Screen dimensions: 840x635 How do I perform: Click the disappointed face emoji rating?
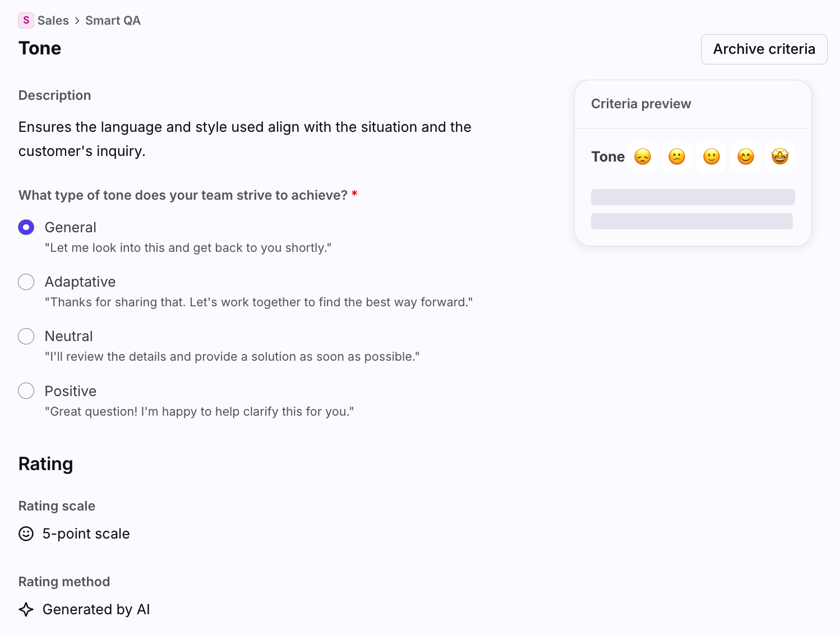[x=643, y=157]
